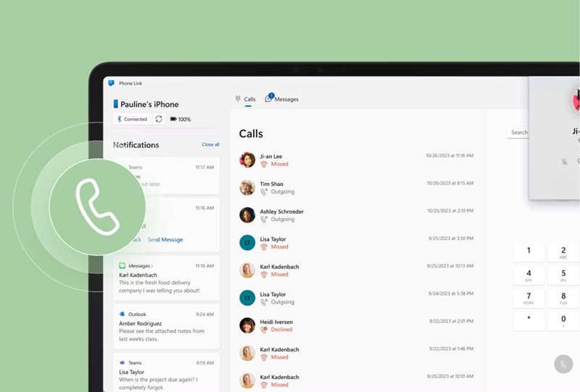Viewport: 580px width, 392px height.
Task: Click declined call icon under Heidi Iversen
Action: pyautogui.click(x=264, y=330)
